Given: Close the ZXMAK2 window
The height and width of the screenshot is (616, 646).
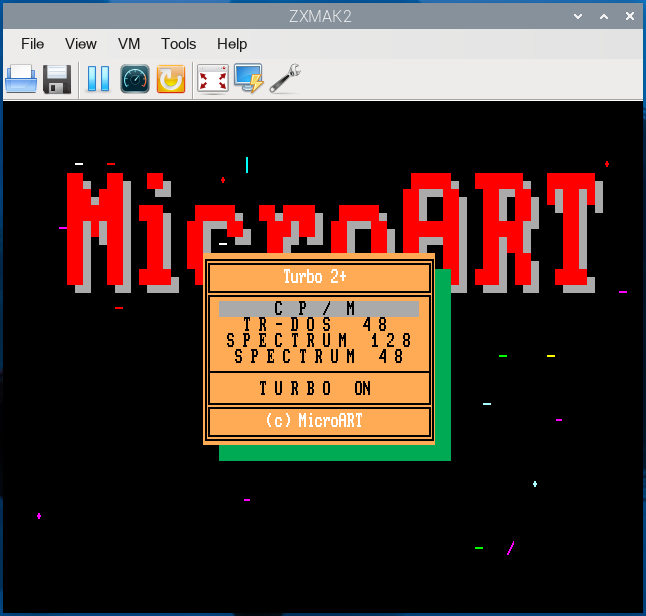Looking at the screenshot, I should [x=630, y=16].
